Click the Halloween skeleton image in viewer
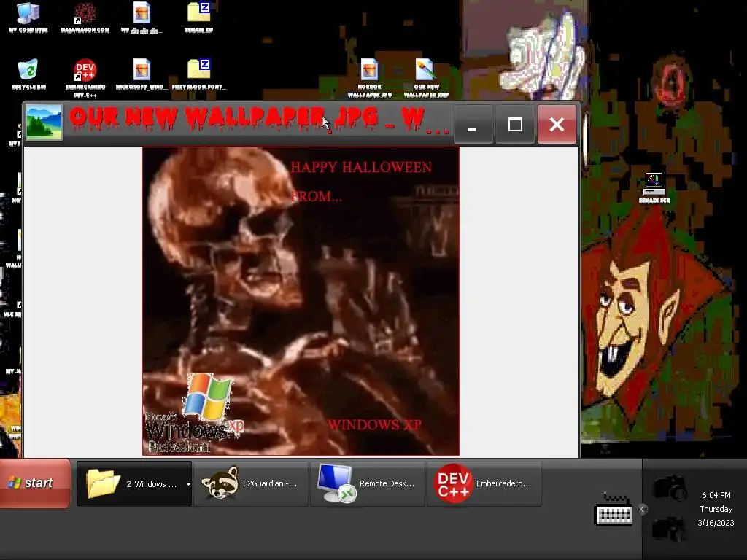 coord(301,301)
